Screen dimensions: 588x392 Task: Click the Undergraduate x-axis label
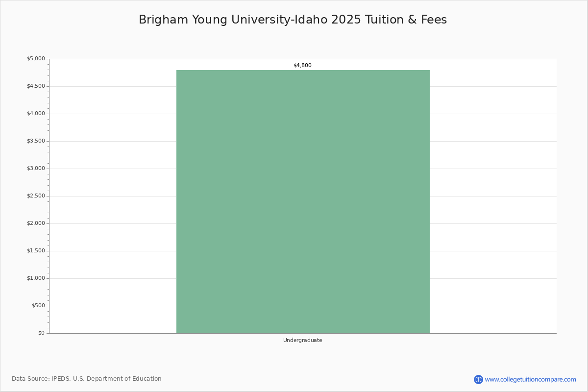click(302, 340)
